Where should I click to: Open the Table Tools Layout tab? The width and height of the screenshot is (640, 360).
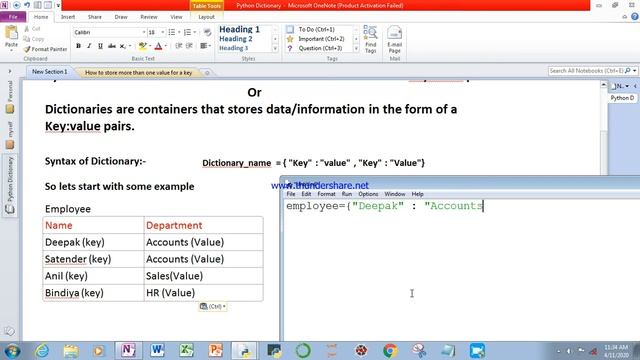pyautogui.click(x=206, y=17)
